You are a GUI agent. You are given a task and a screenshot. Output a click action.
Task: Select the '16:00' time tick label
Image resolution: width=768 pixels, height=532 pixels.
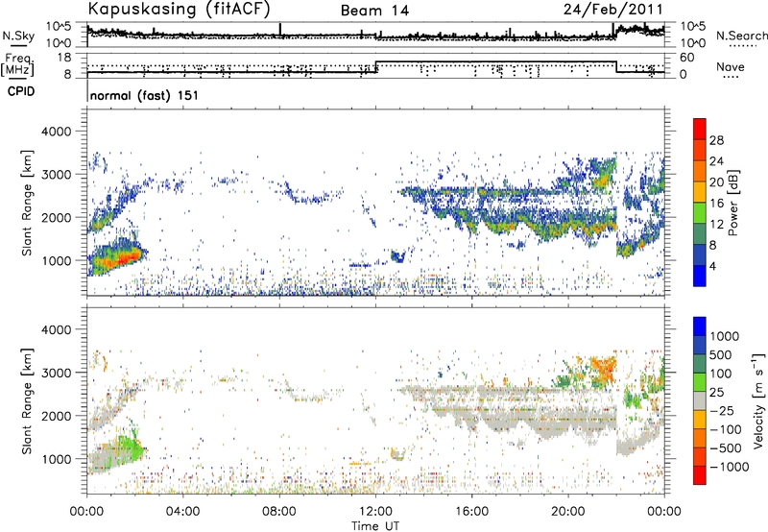[471, 512]
